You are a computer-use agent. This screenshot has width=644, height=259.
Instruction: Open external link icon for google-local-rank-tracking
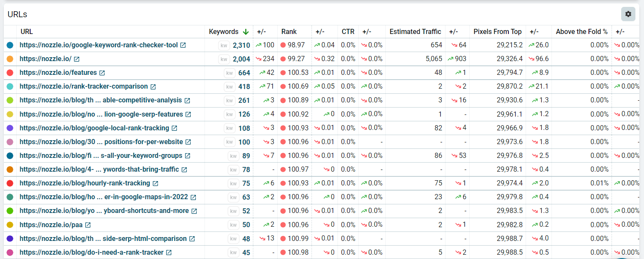(x=174, y=128)
